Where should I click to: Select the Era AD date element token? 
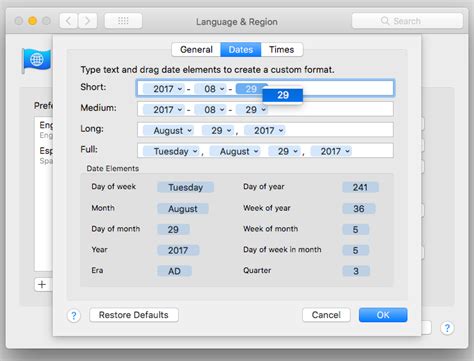(x=174, y=271)
